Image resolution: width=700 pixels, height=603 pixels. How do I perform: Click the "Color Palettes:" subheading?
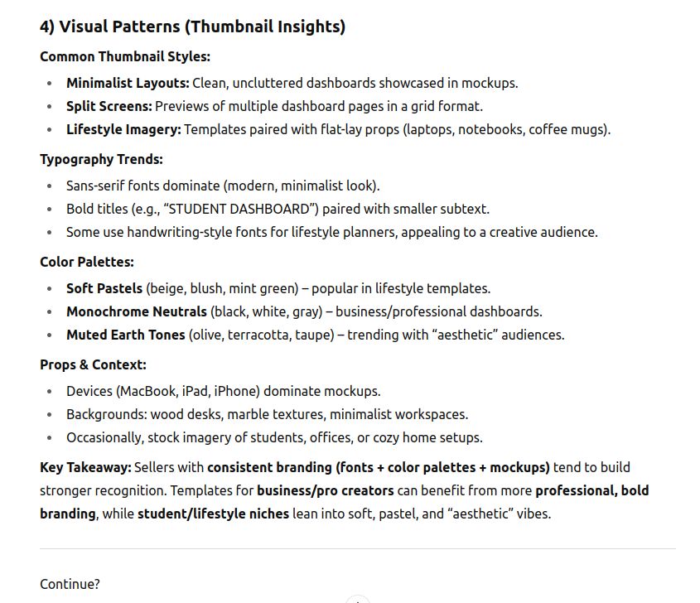pyautogui.click(x=87, y=263)
